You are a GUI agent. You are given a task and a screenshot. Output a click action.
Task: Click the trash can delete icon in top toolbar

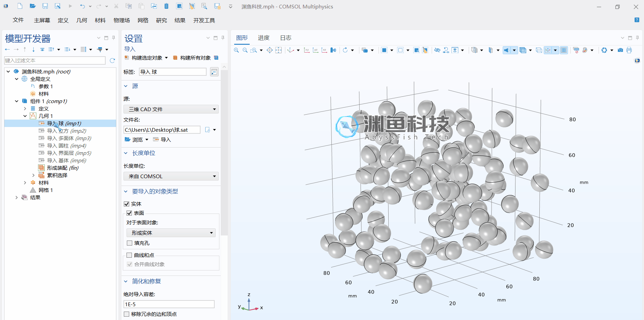[x=166, y=6]
